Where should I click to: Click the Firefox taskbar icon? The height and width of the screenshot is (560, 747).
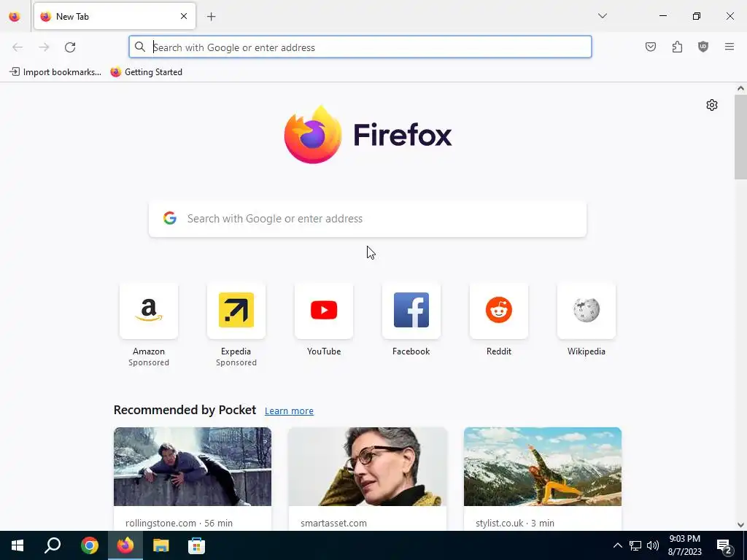coord(125,545)
